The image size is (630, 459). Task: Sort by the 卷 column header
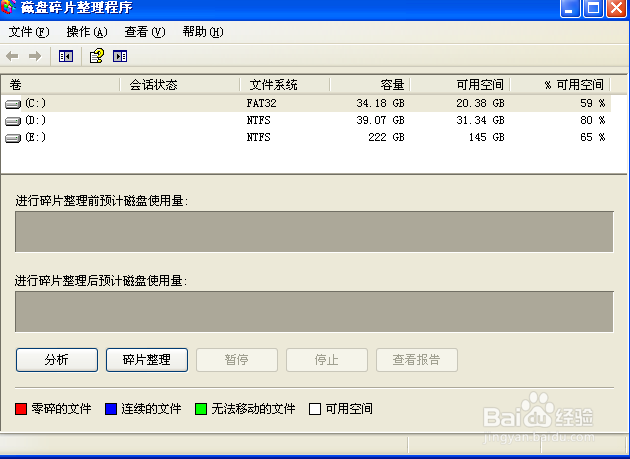click(60, 85)
